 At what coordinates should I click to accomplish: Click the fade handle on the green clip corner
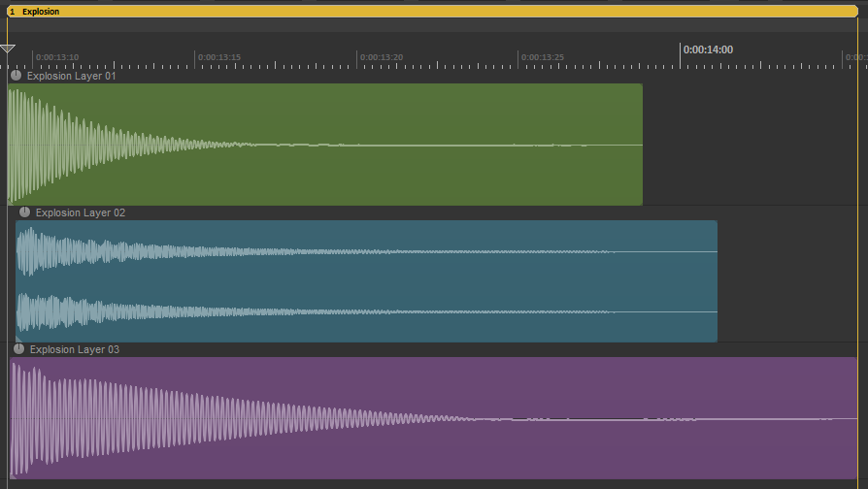click(x=11, y=202)
